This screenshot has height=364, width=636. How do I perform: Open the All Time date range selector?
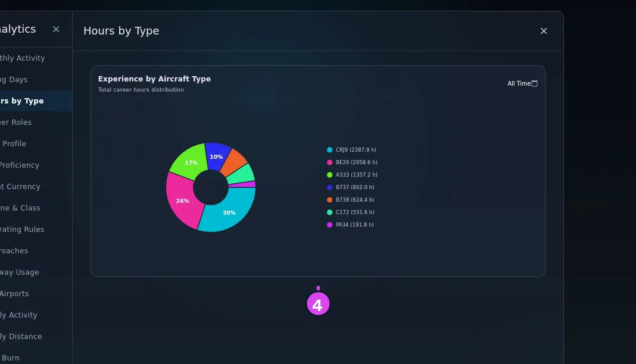(522, 83)
